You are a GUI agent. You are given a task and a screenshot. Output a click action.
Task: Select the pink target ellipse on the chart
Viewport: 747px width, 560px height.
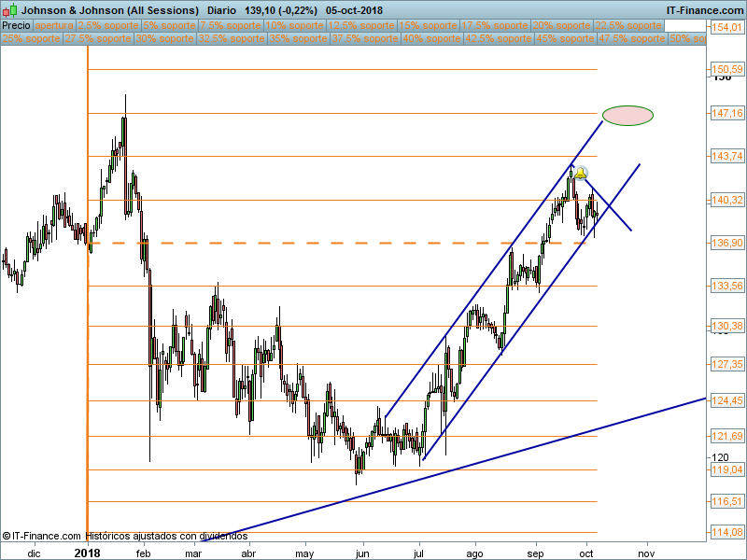(x=627, y=115)
